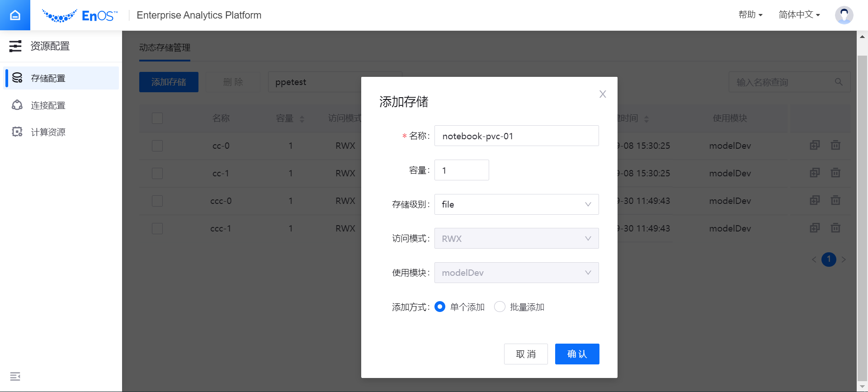Tick the select-all header checkbox
This screenshot has height=392, width=868.
[157, 118]
